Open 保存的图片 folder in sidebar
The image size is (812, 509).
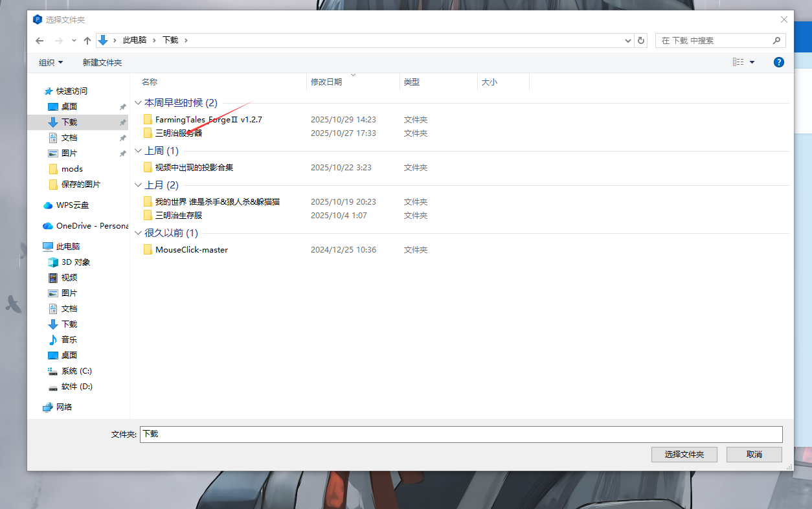[x=81, y=184]
